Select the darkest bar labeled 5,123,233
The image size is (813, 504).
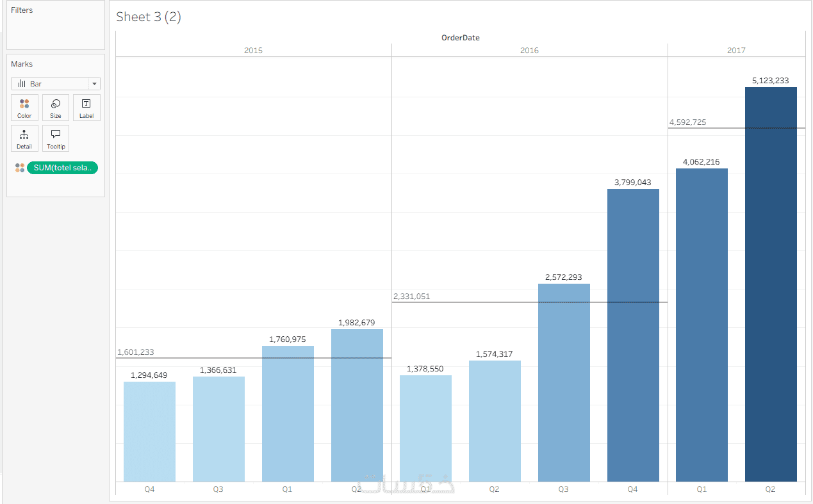click(x=771, y=284)
